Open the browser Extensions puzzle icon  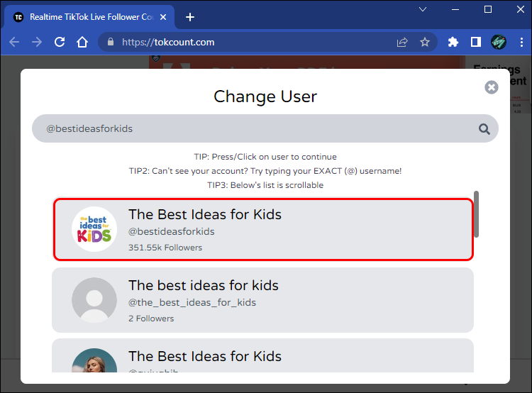[453, 42]
